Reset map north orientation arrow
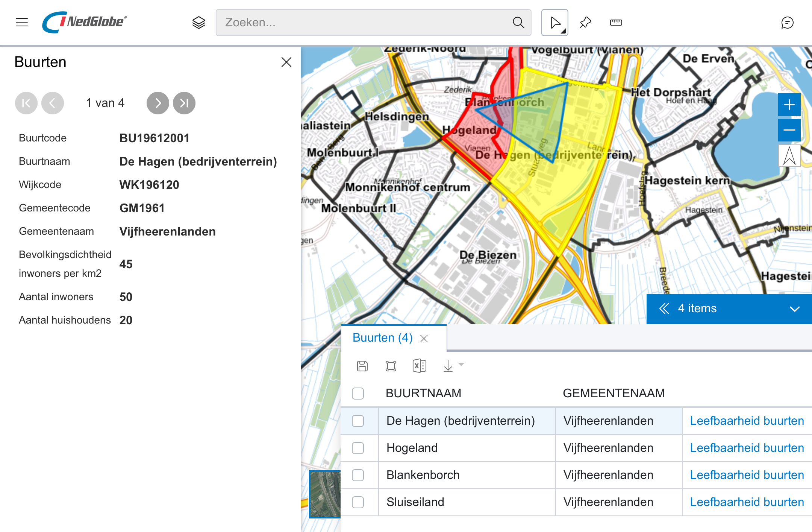 pyautogui.click(x=789, y=156)
